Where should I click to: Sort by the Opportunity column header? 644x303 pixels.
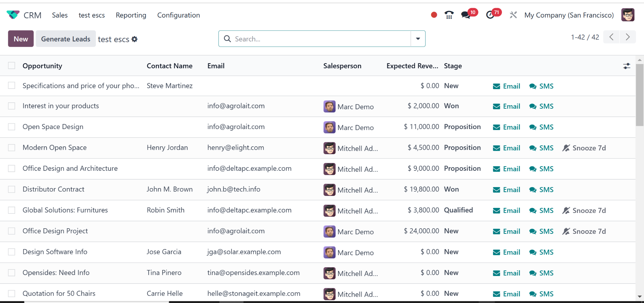pyautogui.click(x=42, y=66)
